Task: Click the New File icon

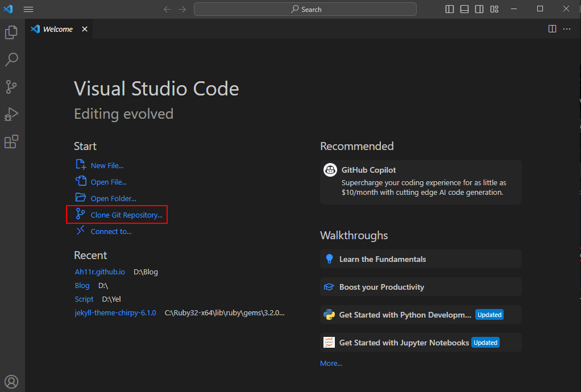Action: point(81,164)
